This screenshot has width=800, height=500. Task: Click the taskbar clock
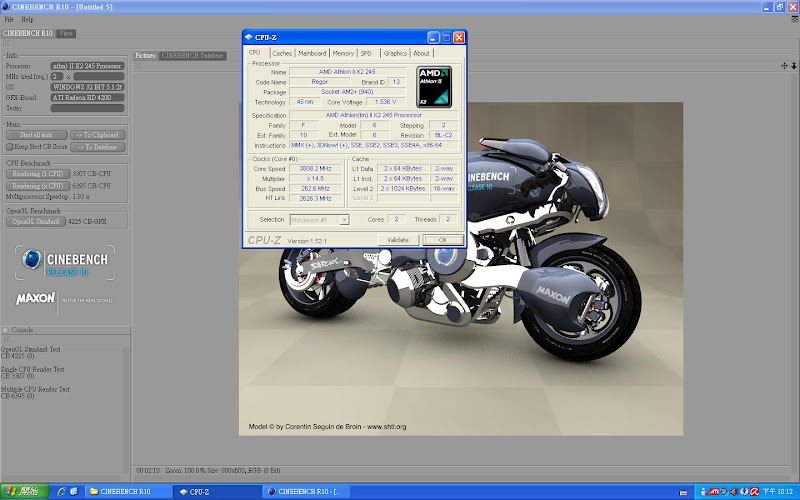tap(778, 492)
